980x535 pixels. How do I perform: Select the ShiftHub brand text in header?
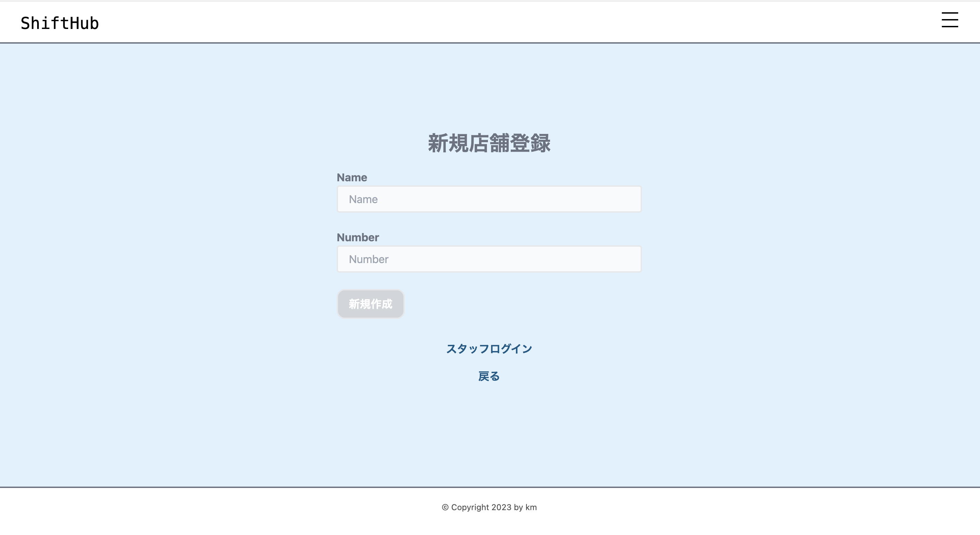[x=59, y=23]
